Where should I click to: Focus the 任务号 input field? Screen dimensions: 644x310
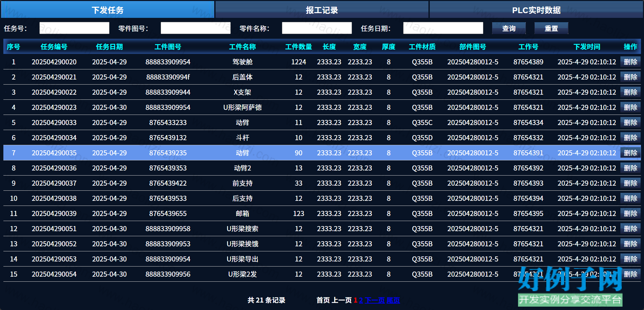pyautogui.click(x=74, y=28)
